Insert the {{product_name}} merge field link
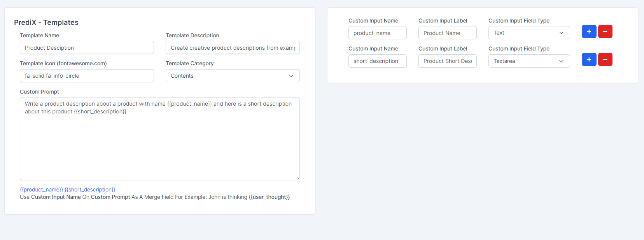This screenshot has width=644, height=240. click(41, 190)
